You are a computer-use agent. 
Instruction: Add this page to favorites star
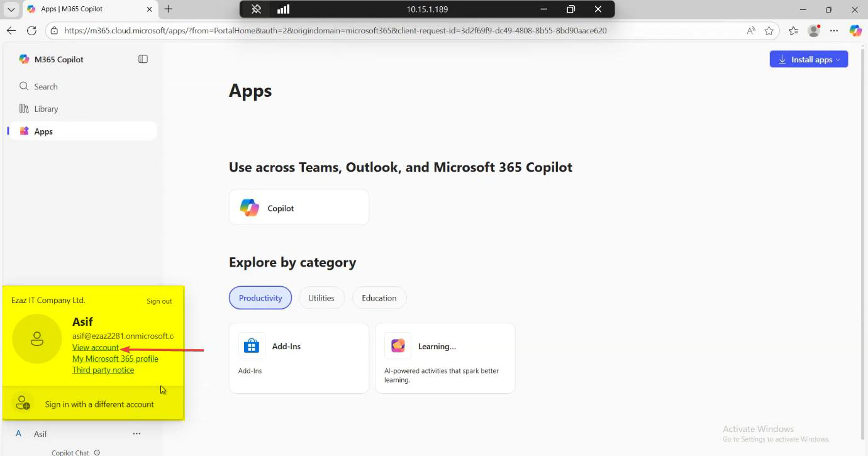(x=769, y=30)
